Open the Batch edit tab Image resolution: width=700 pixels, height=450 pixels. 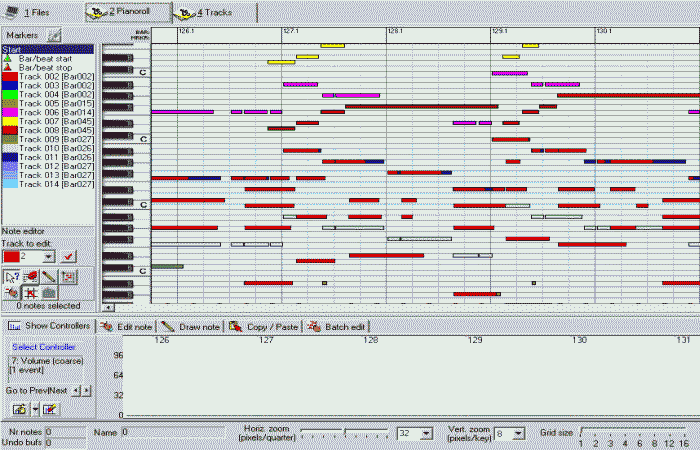pos(337,326)
